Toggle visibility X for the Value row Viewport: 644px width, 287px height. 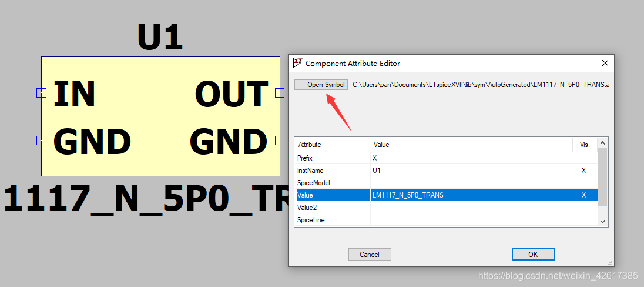[x=583, y=195]
